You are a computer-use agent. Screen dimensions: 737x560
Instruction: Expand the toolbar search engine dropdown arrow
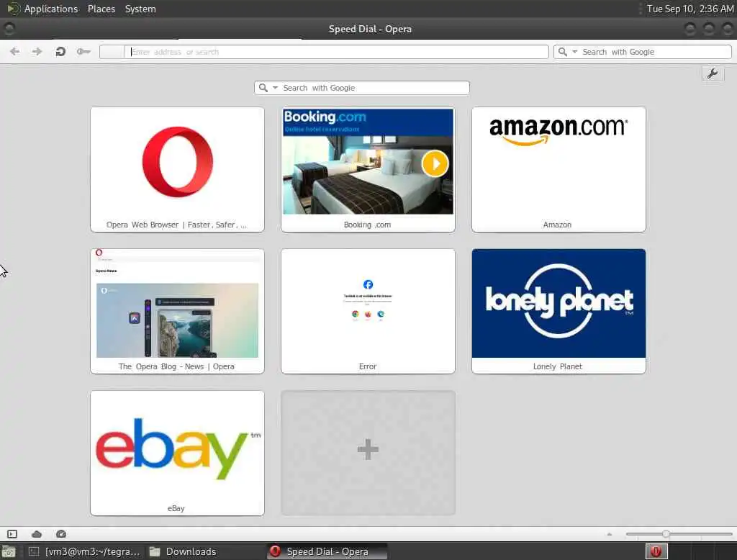(x=574, y=52)
